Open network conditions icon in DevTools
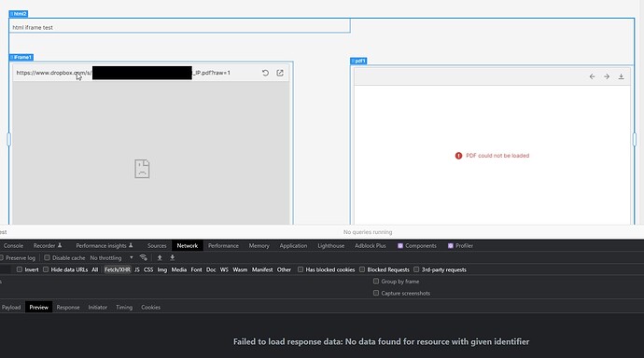 tap(144, 257)
